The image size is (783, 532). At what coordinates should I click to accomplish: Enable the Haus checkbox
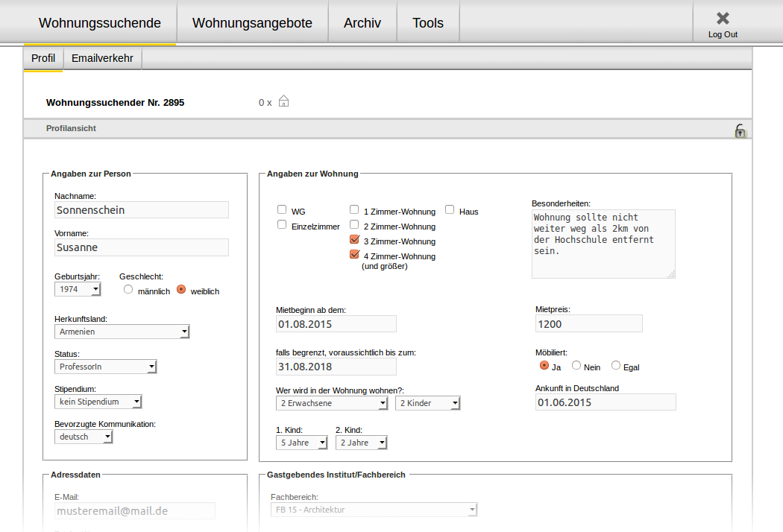coord(450,210)
